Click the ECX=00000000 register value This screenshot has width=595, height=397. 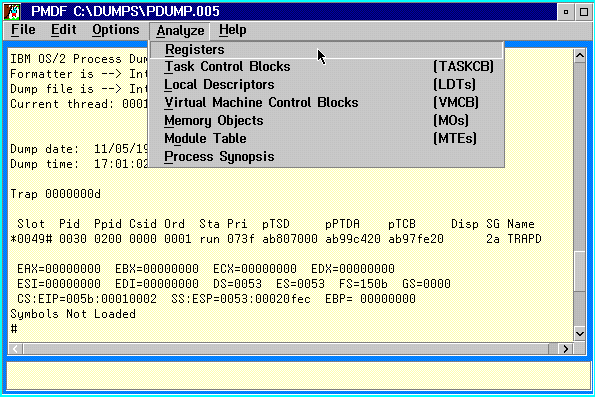coord(255,269)
